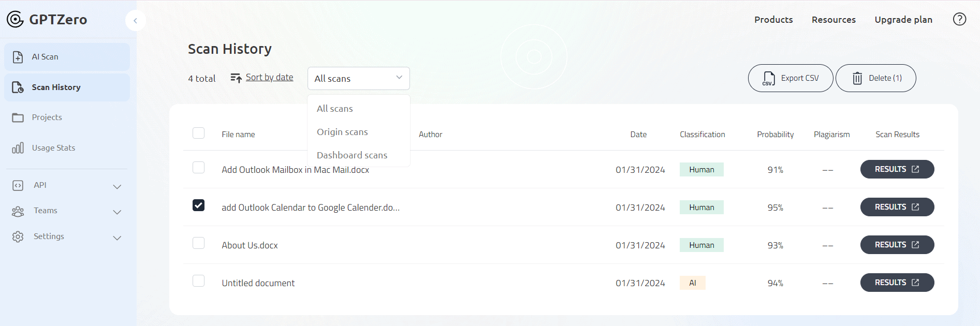Screen dimensions: 980x326
Task: Check the box for About Us.docx
Action: pyautogui.click(x=198, y=243)
